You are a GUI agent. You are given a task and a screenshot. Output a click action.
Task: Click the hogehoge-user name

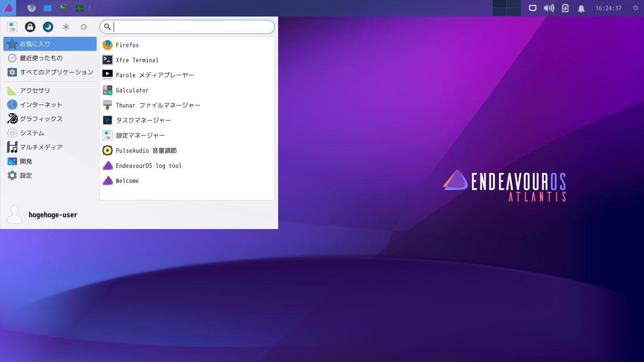[53, 215]
